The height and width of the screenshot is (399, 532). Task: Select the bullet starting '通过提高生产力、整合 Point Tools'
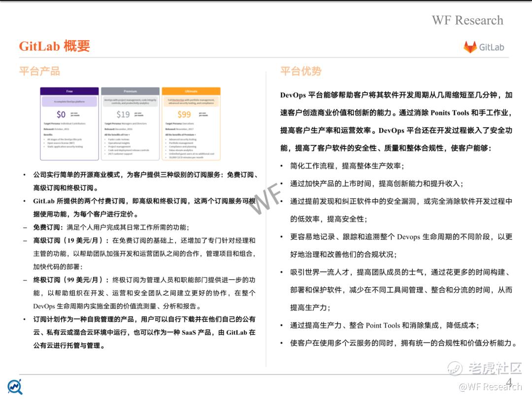click(x=385, y=326)
